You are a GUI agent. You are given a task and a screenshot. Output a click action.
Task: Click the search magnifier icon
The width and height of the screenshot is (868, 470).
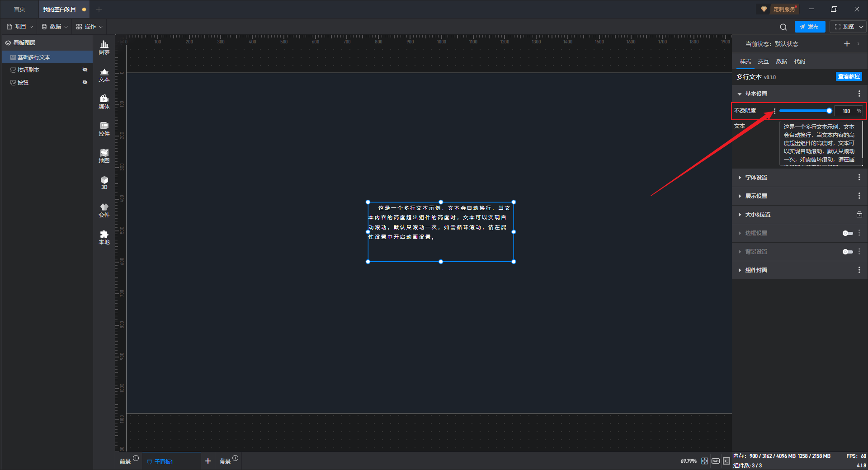783,27
